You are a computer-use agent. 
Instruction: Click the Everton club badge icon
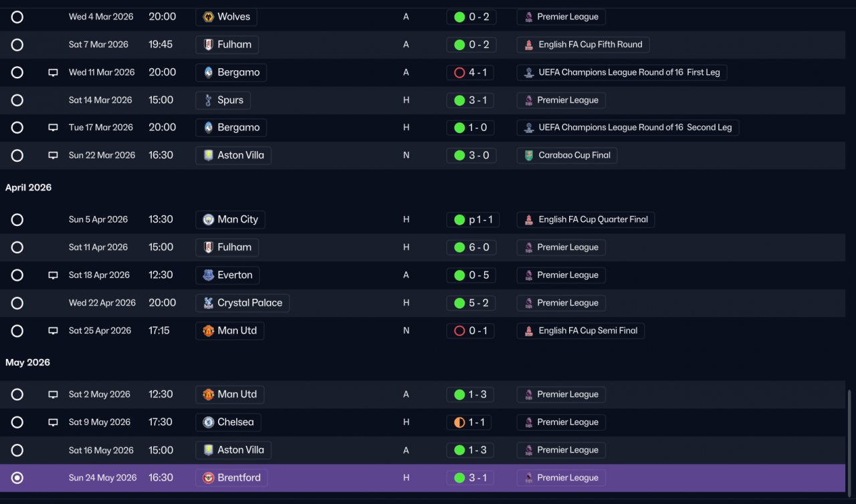tap(208, 275)
